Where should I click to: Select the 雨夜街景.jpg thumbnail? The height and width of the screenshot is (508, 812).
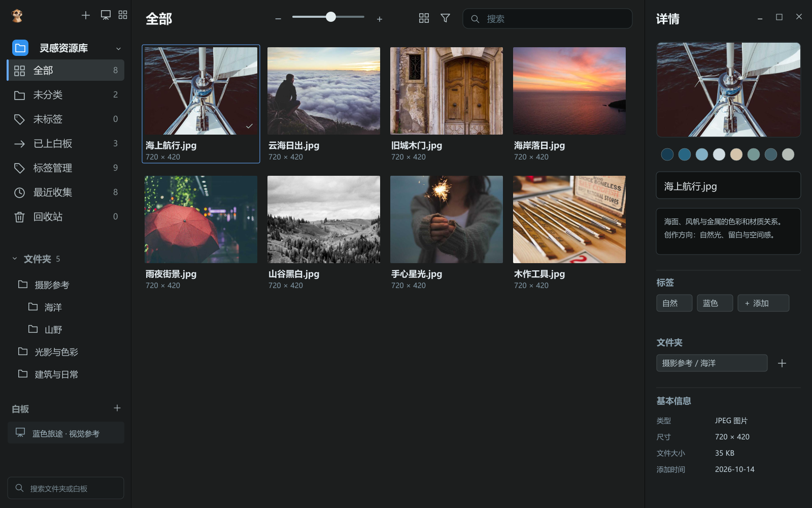tap(201, 219)
